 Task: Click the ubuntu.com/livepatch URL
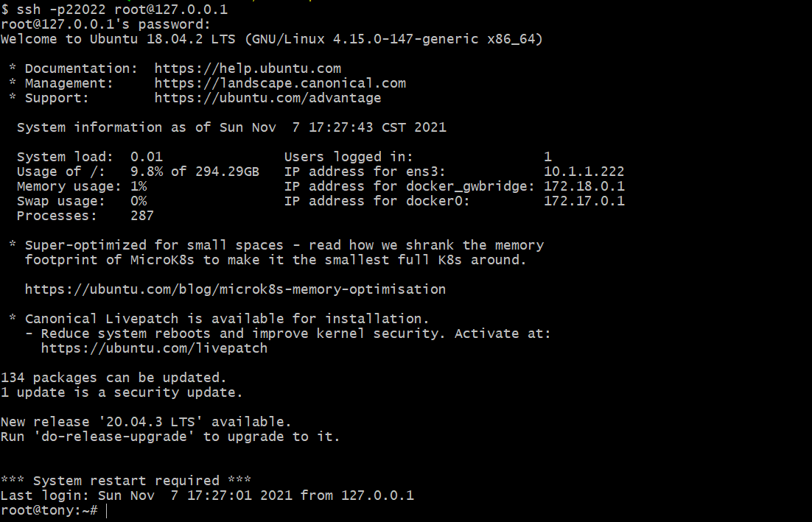tap(154, 348)
